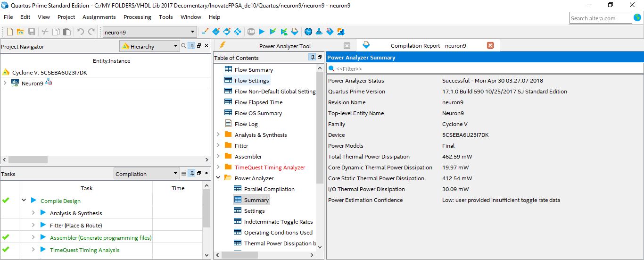Click the Undo arrow icon

point(81,32)
